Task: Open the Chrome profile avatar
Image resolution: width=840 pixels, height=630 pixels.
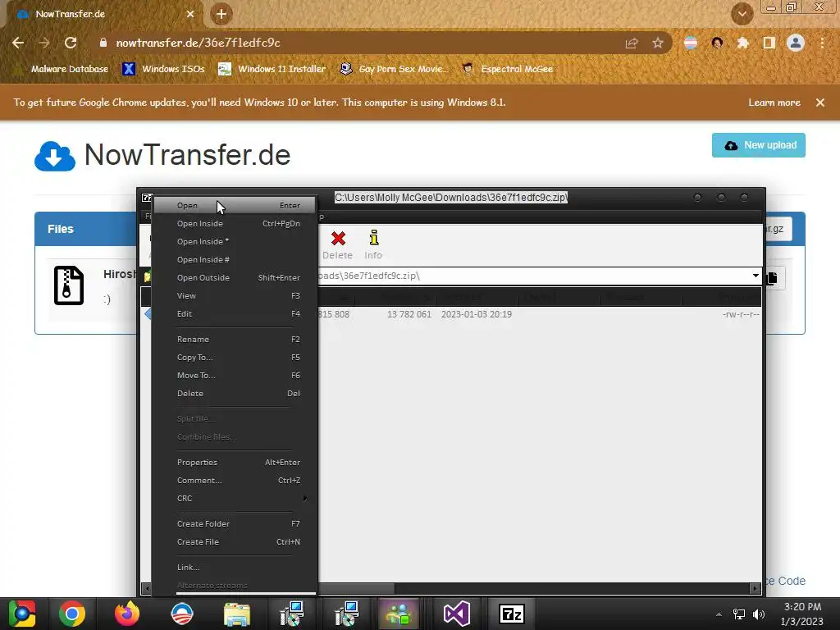Action: click(x=796, y=43)
